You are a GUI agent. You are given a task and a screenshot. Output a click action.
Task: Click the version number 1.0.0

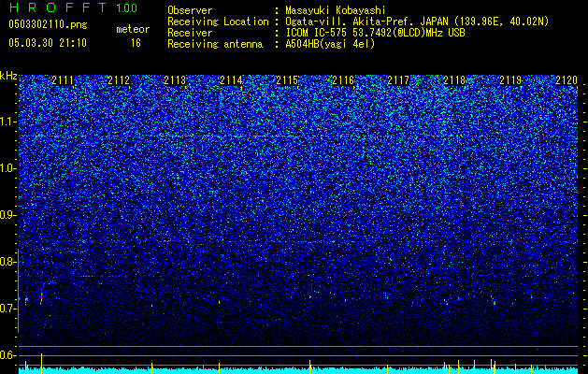click(126, 7)
